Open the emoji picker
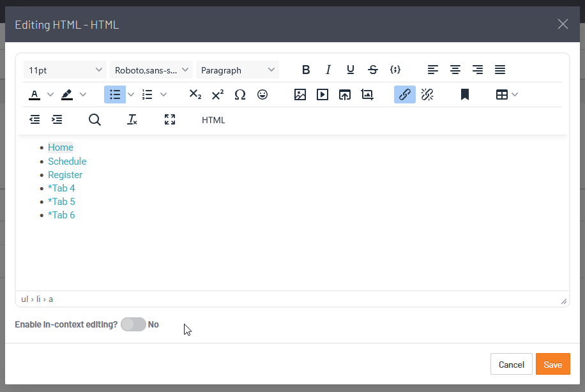Image resolution: width=585 pixels, height=392 pixels. click(x=262, y=94)
